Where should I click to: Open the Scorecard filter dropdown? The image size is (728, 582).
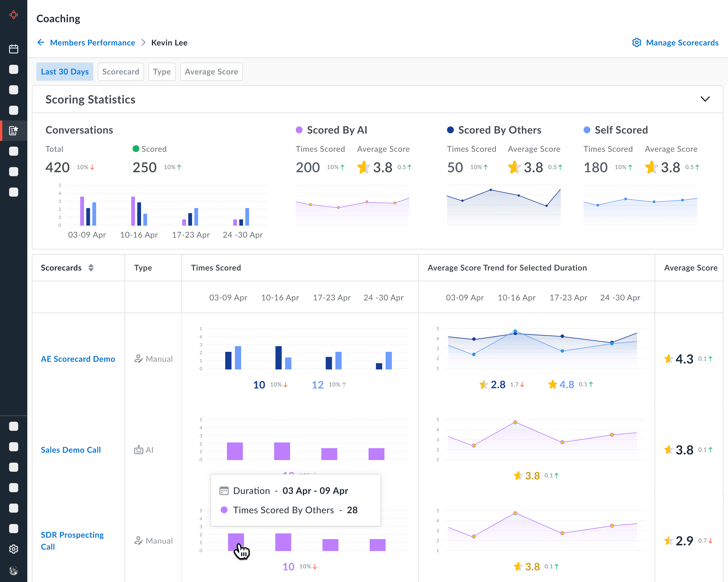[121, 72]
